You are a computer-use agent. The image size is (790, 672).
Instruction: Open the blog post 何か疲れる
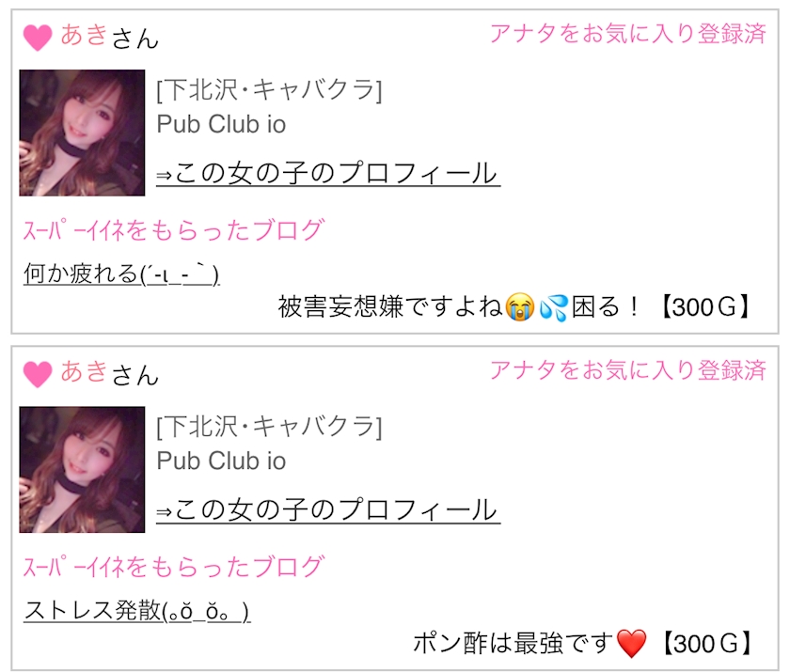pyautogui.click(x=121, y=273)
